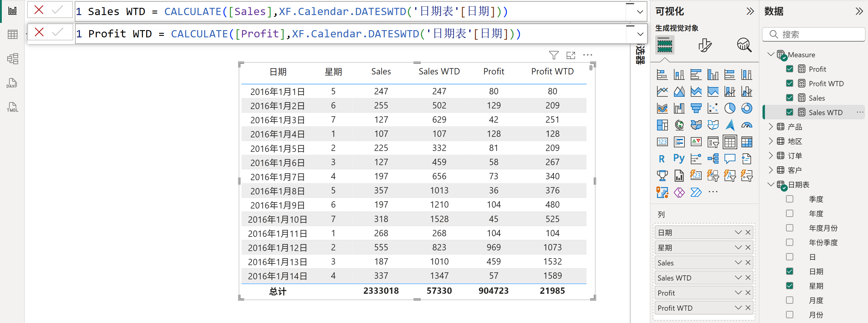Check the 季度 field checkbox
The height and width of the screenshot is (323, 868).
[789, 199]
